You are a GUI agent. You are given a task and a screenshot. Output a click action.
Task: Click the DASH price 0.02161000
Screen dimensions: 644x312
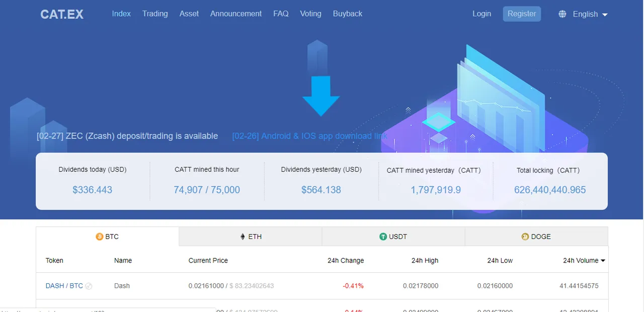click(206, 286)
